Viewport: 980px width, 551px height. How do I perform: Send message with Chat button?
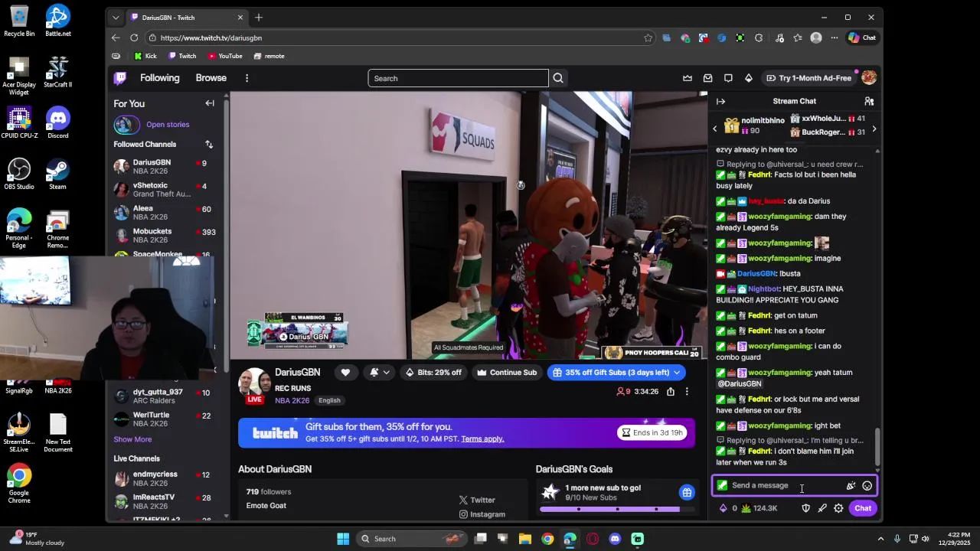click(863, 508)
